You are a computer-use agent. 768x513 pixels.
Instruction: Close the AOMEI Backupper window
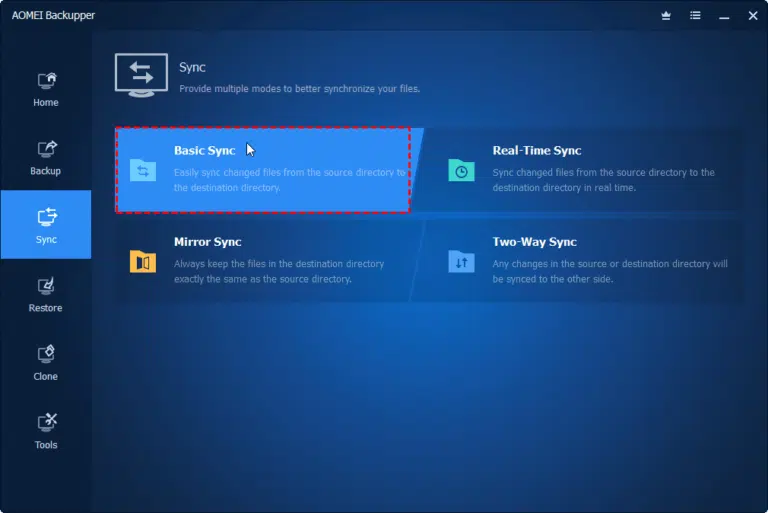[753, 16]
